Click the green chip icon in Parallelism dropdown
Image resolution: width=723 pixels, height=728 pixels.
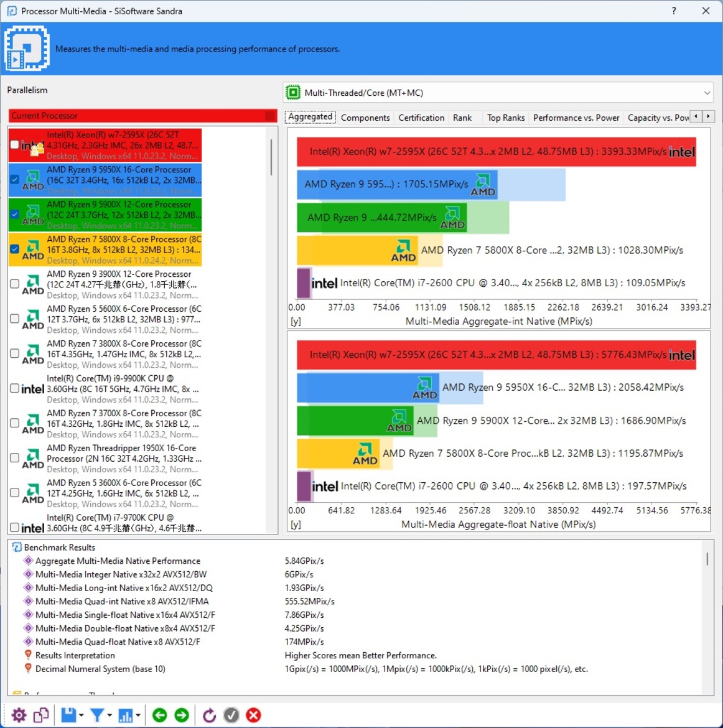click(x=293, y=92)
